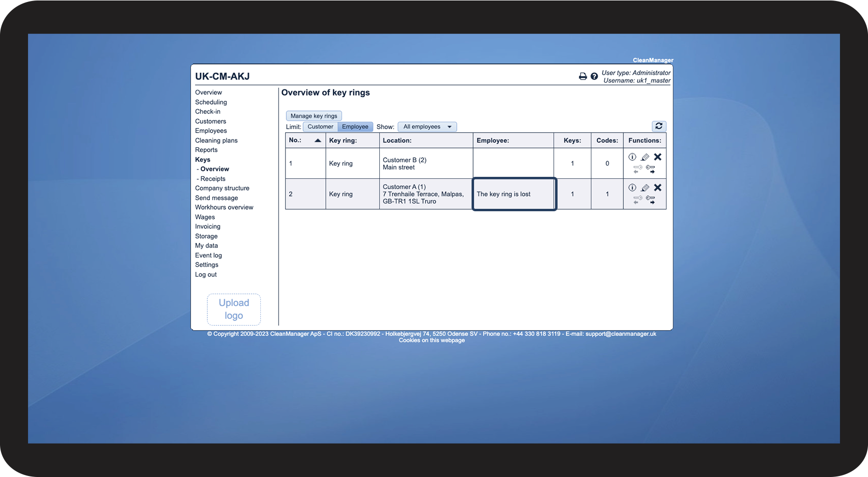Click the Overview of key rings heading
This screenshot has height=477, width=868.
tap(325, 93)
